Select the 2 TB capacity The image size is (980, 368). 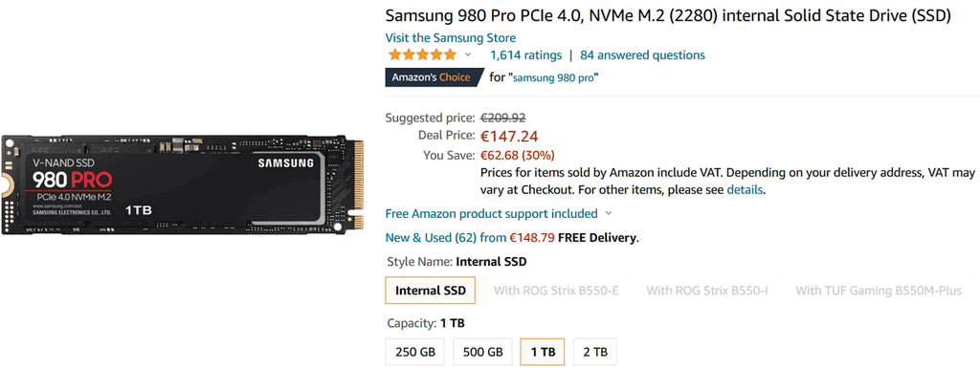tap(595, 352)
